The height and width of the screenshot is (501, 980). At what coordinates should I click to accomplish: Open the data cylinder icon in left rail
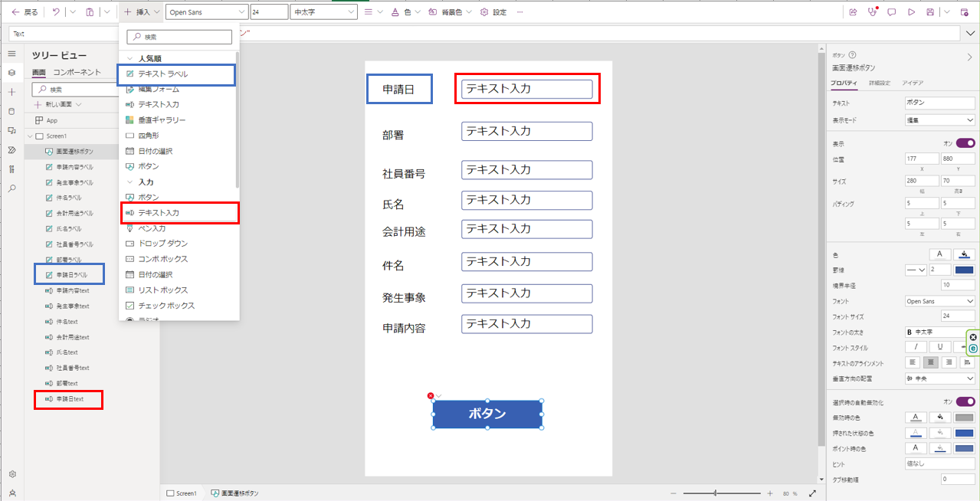pyautogui.click(x=11, y=111)
